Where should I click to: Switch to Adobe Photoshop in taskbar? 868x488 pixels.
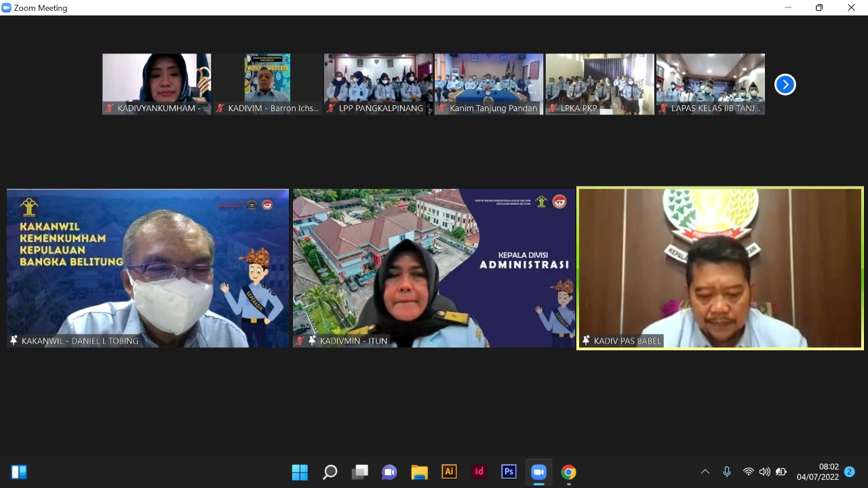coord(509,472)
